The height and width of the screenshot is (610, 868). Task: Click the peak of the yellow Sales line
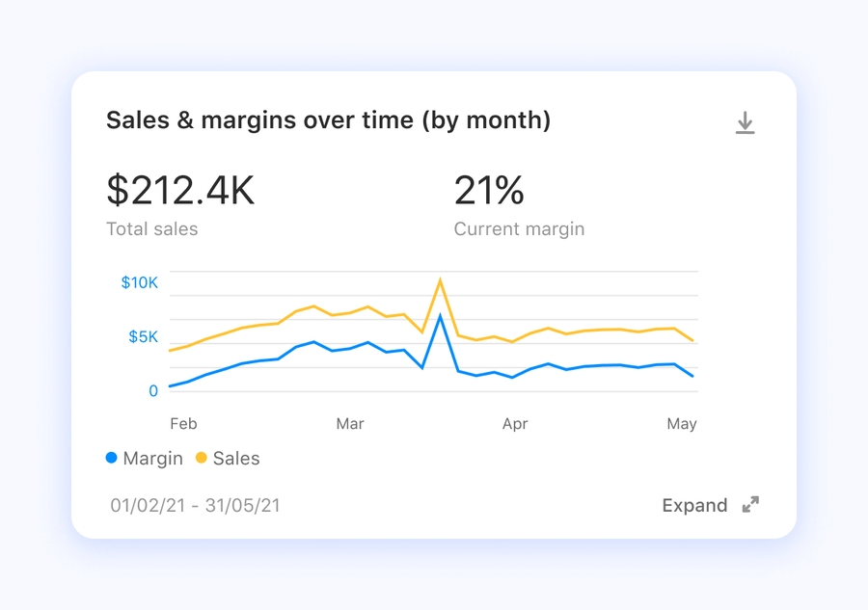pyautogui.click(x=441, y=280)
